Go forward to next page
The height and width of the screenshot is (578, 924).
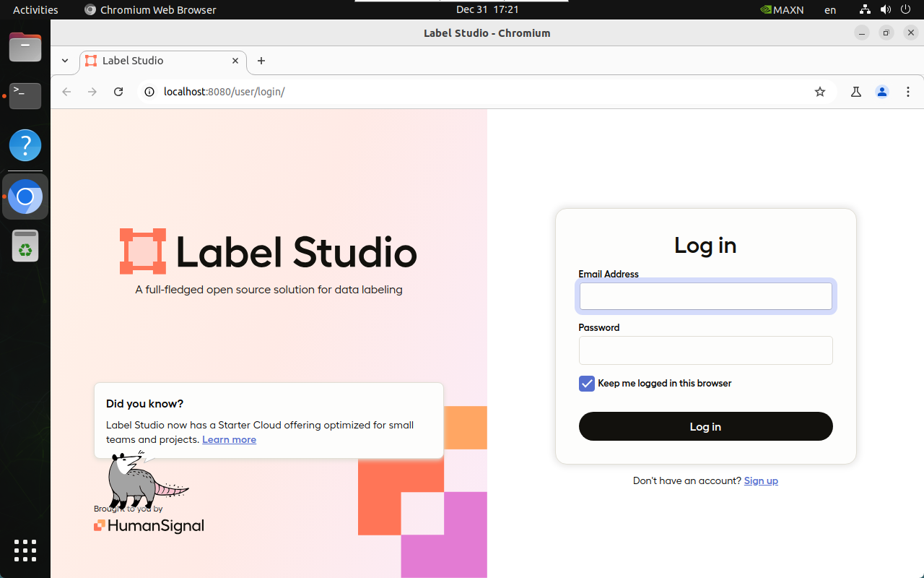[92, 92]
